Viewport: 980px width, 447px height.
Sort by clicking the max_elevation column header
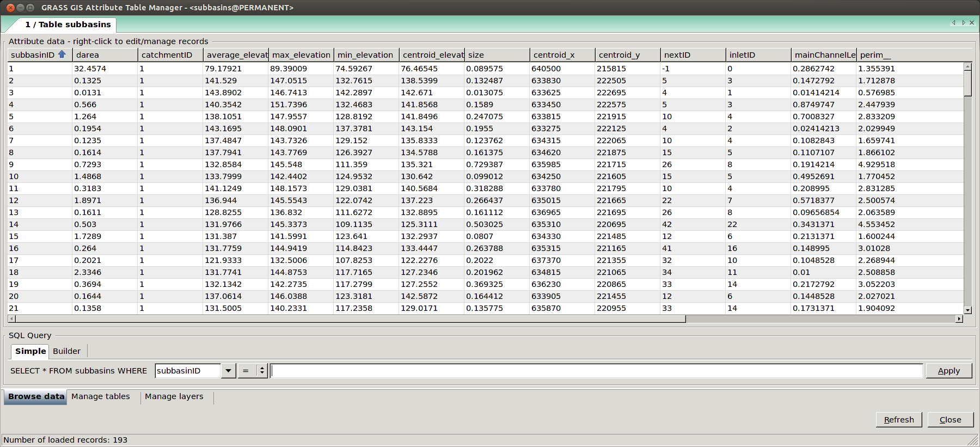click(301, 55)
